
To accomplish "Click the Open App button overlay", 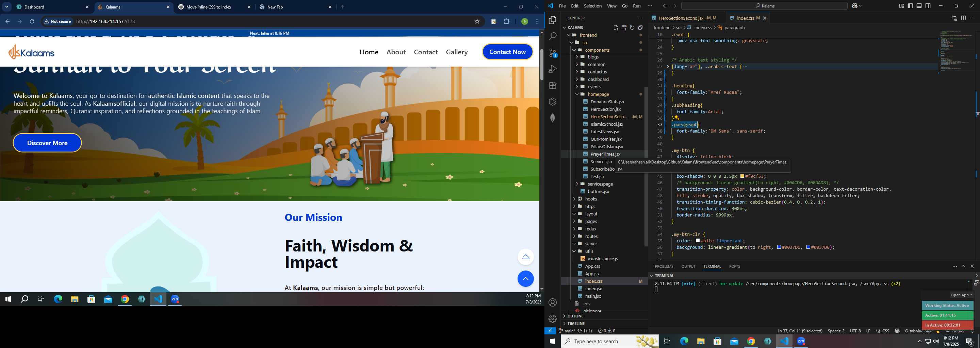I will pyautogui.click(x=961, y=295).
